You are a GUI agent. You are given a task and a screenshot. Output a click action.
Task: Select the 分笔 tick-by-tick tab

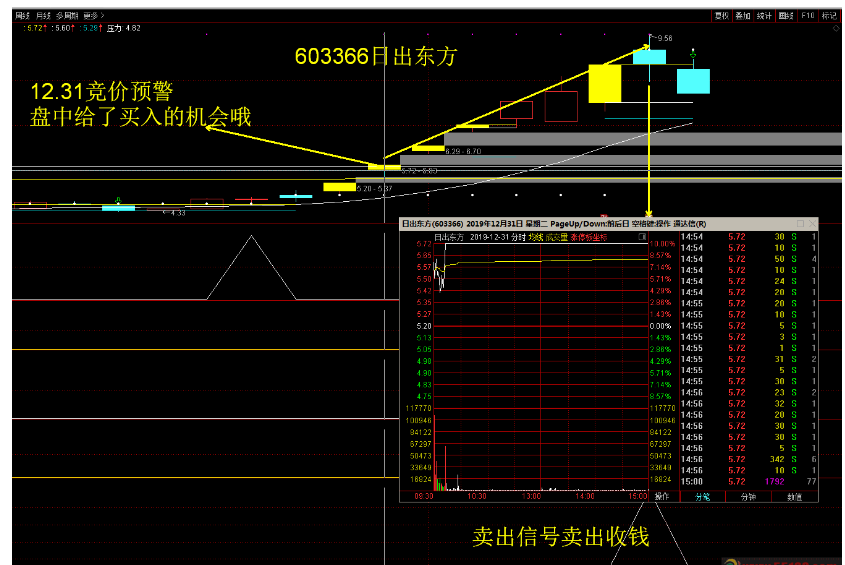coord(702,496)
